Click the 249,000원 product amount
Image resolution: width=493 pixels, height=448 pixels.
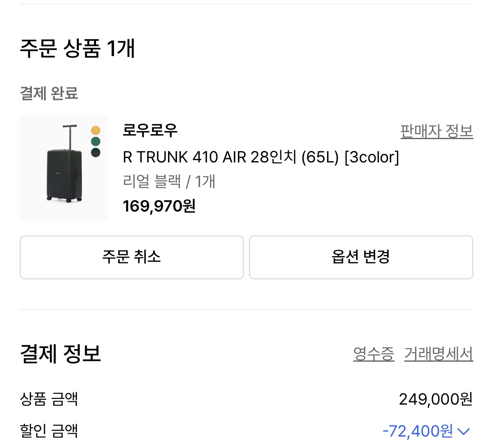436,399
